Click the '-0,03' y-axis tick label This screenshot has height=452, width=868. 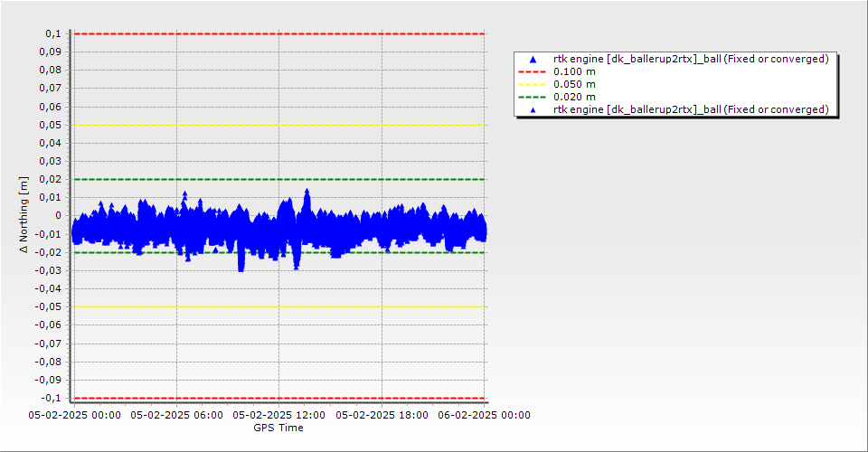click(48, 270)
